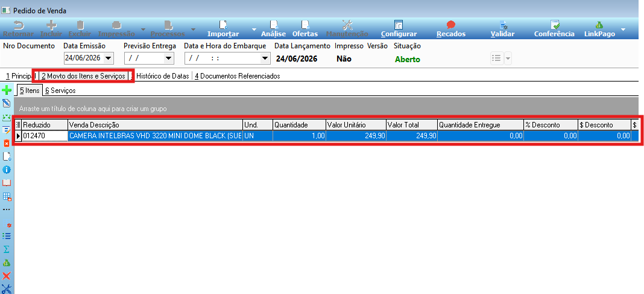Open Conferência from the toolbar
This screenshot has height=294, width=644.
(x=554, y=29)
